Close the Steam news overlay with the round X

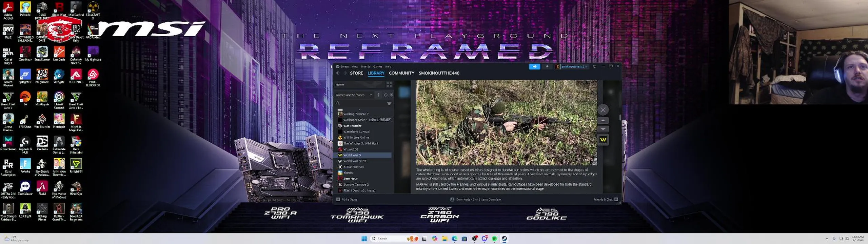[x=603, y=110]
